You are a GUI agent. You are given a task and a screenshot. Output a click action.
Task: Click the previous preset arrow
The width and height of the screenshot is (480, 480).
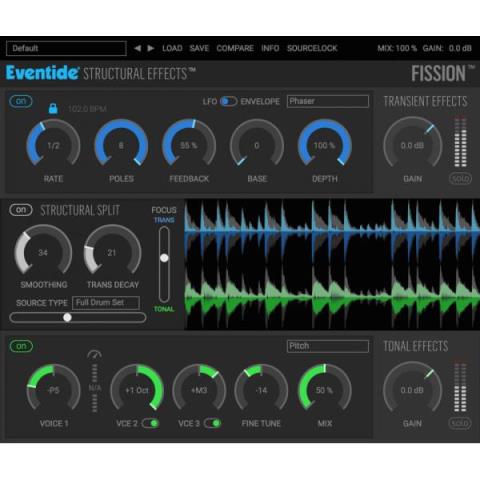pyautogui.click(x=137, y=48)
